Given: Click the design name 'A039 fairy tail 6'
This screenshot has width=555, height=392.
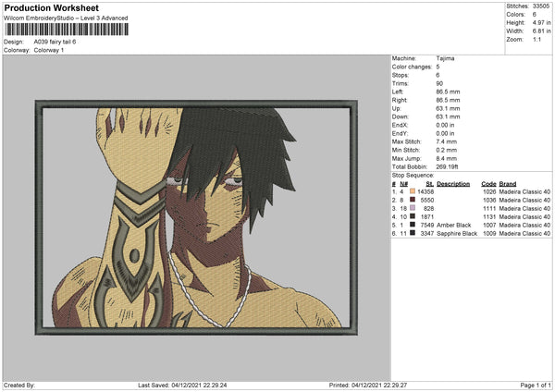Looking at the screenshot, I should coord(55,42).
